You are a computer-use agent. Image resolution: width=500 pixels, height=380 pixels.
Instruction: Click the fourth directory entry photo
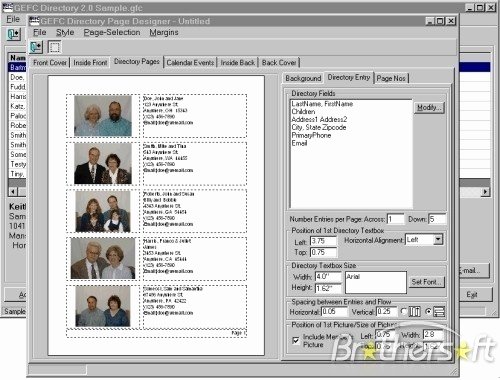(103, 259)
